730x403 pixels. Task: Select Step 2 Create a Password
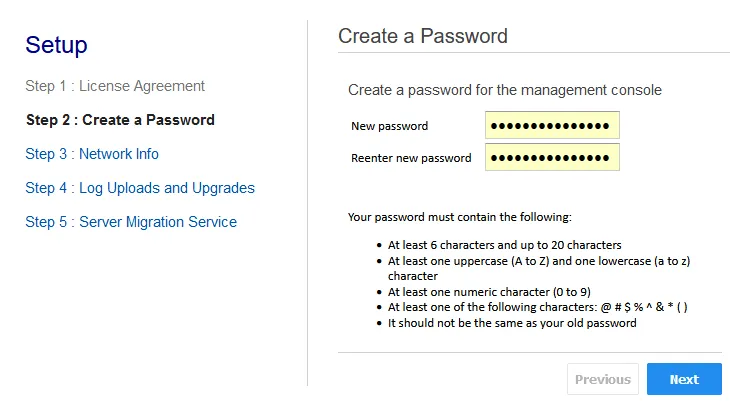coord(120,120)
